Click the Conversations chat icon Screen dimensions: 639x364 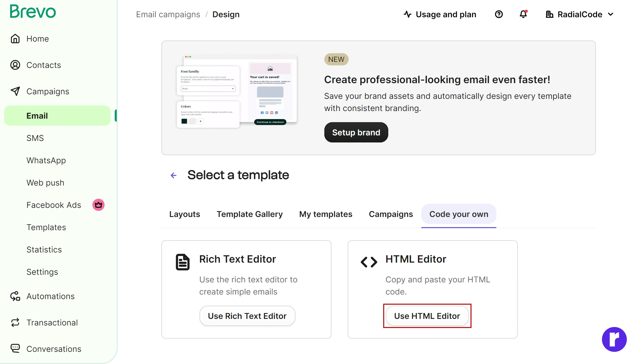tap(15, 349)
